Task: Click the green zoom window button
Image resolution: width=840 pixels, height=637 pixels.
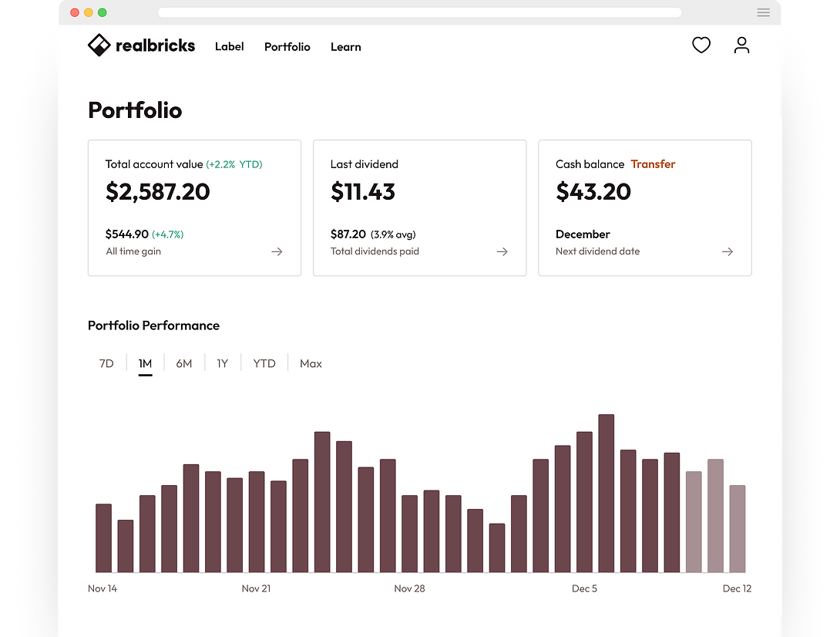Action: 101,12
